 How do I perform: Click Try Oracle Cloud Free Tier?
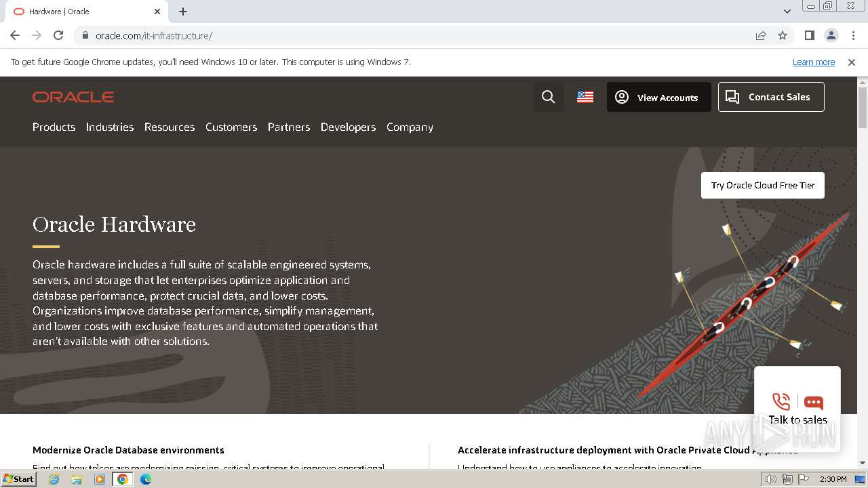click(x=763, y=185)
